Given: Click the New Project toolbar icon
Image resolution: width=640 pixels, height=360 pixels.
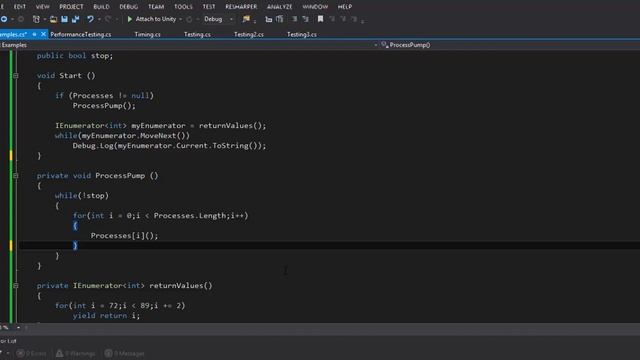Looking at the screenshot, I should [36, 19].
